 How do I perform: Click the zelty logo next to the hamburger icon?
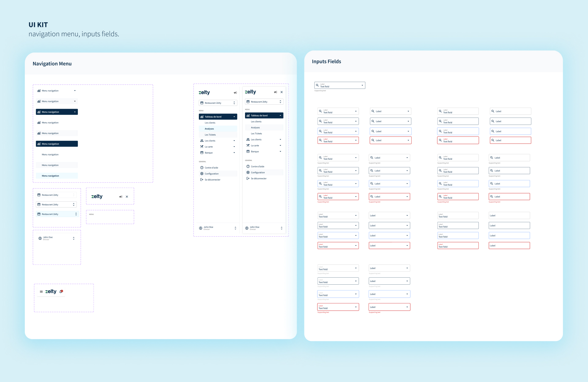[x=51, y=291]
